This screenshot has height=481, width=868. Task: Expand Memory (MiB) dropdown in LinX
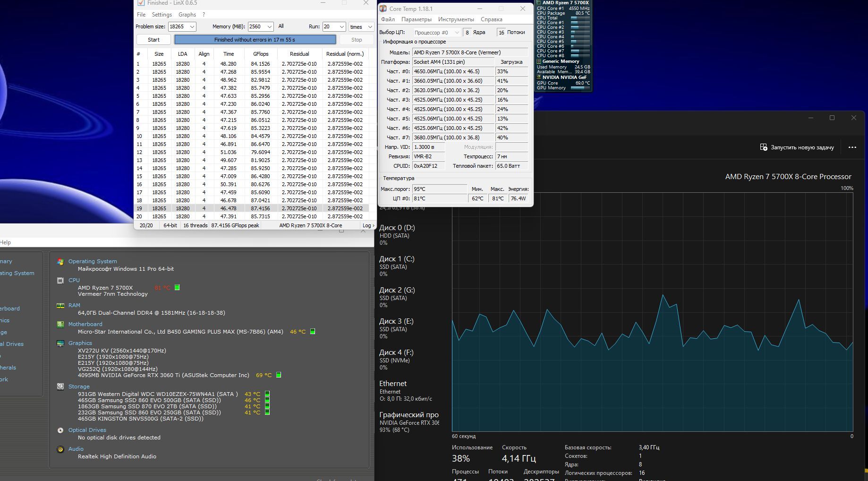269,27
